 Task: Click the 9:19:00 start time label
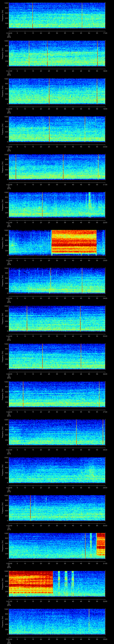pyautogui.click(x=9, y=147)
